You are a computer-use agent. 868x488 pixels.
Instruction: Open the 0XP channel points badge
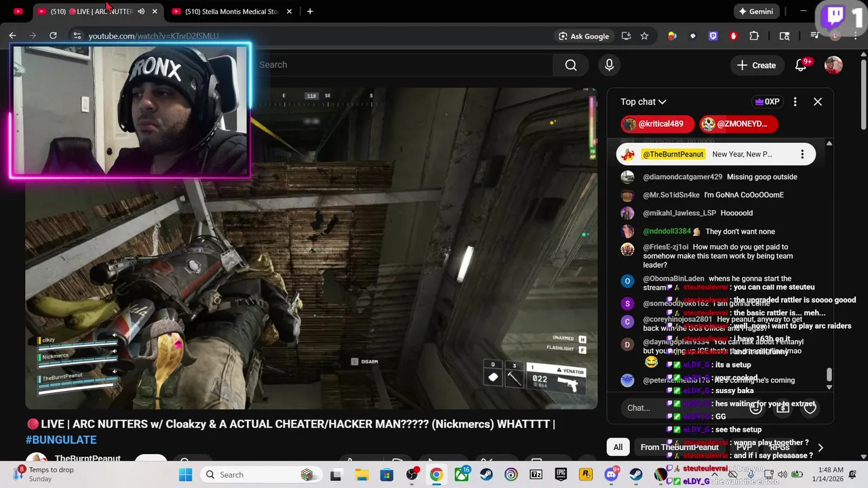(x=767, y=102)
